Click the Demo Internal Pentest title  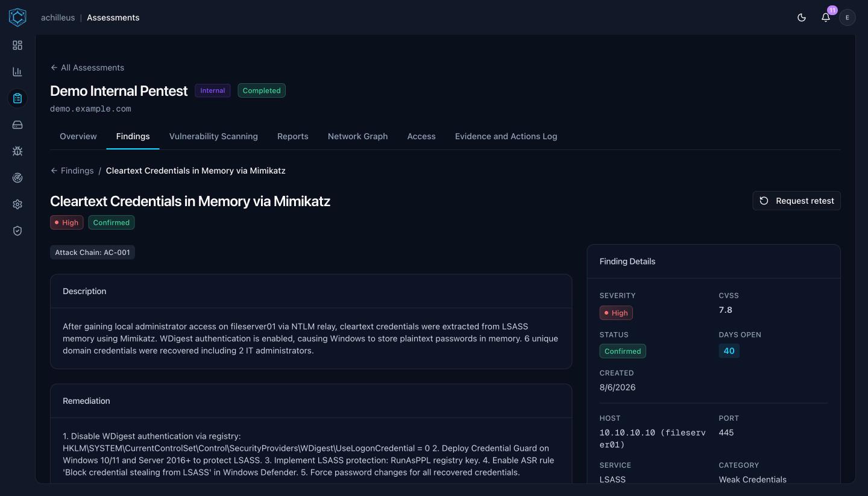(x=119, y=90)
